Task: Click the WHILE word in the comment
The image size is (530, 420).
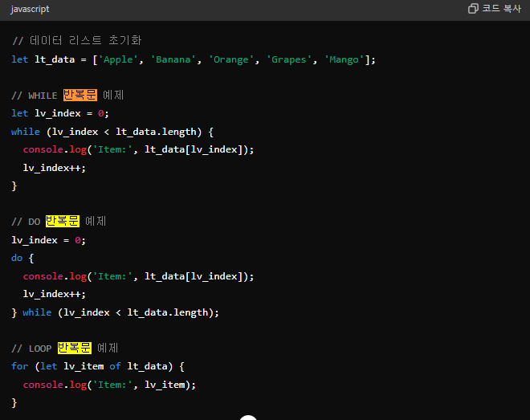Action: 43,96
